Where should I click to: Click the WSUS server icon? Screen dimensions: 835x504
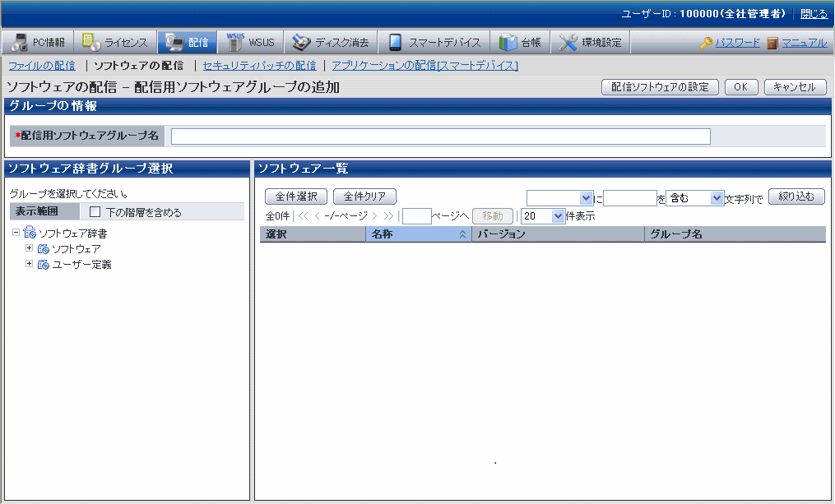pyautogui.click(x=235, y=42)
